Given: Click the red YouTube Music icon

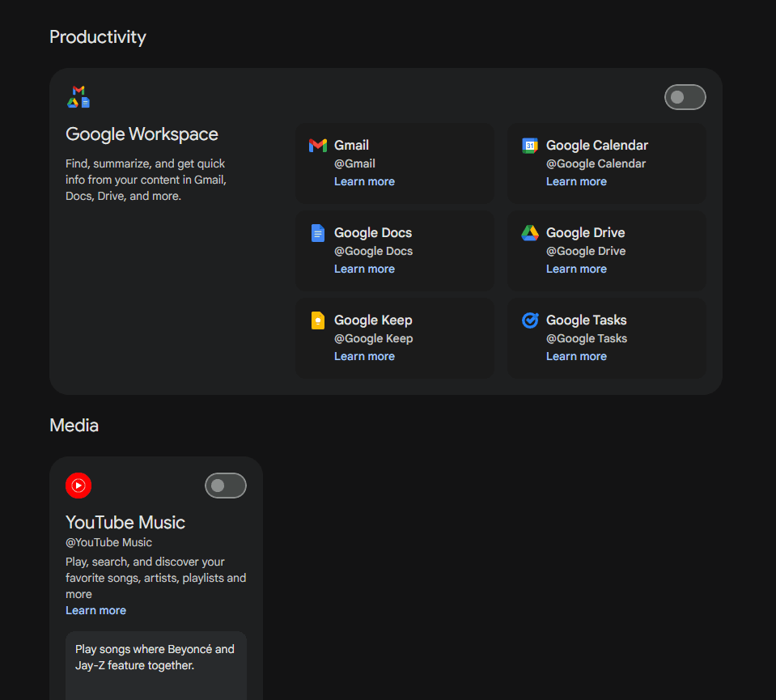Looking at the screenshot, I should (x=78, y=486).
